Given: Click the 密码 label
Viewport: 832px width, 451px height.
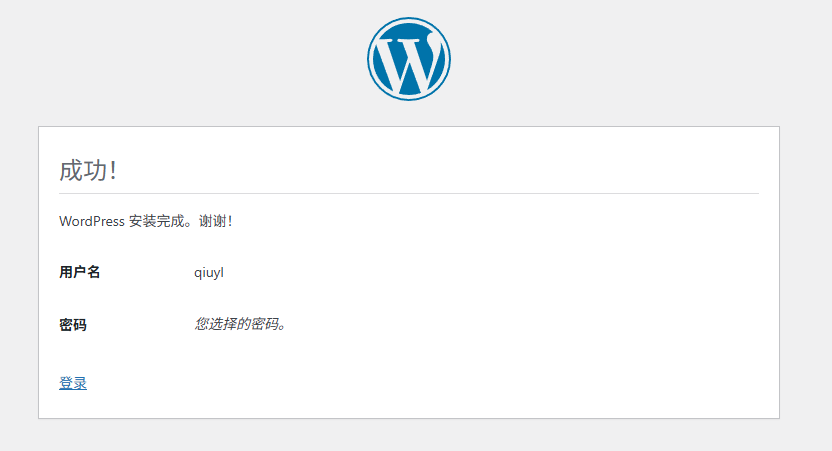Looking at the screenshot, I should 73,325.
